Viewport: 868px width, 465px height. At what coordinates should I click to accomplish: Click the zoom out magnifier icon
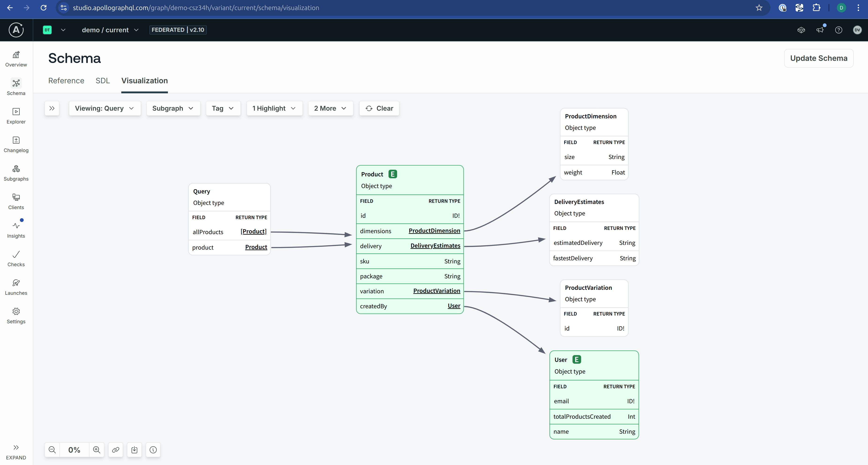point(52,450)
